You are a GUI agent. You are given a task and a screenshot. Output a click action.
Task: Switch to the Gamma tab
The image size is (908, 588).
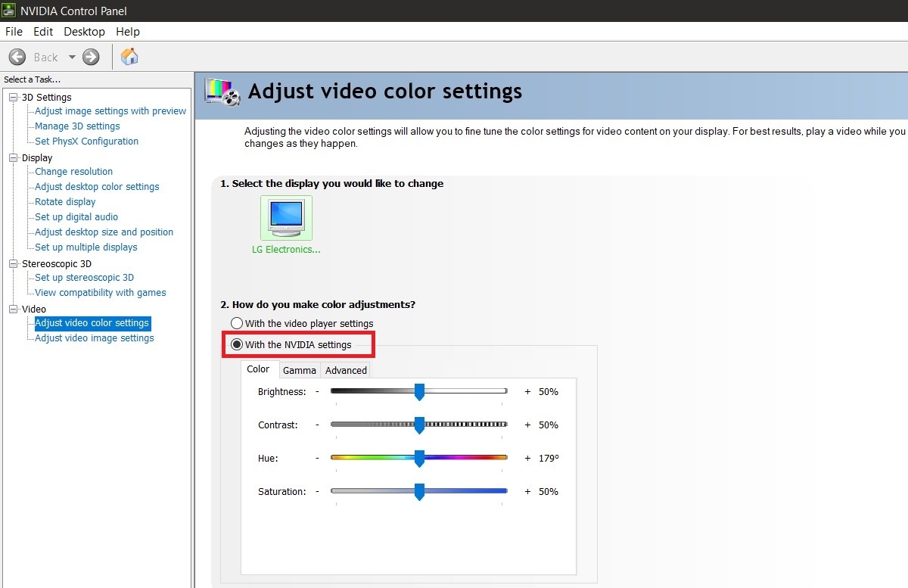coord(299,370)
